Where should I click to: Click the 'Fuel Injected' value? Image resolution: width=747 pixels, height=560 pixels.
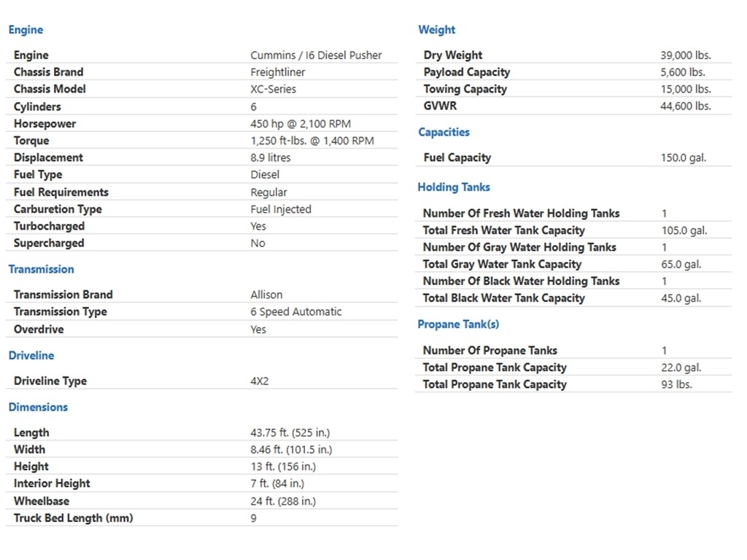pyautogui.click(x=281, y=209)
